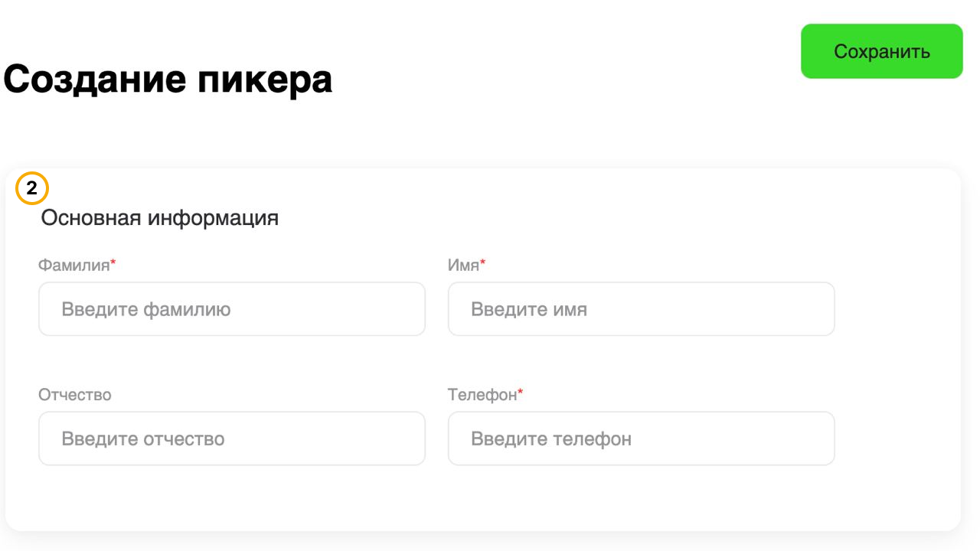980x551 pixels.
Task: Click the Основная информация section title
Action: 159,218
